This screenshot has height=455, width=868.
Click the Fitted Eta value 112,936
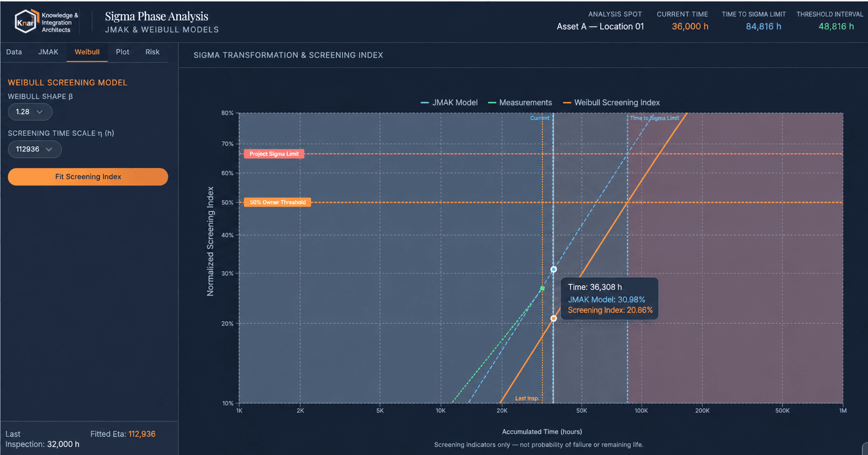(x=142, y=434)
